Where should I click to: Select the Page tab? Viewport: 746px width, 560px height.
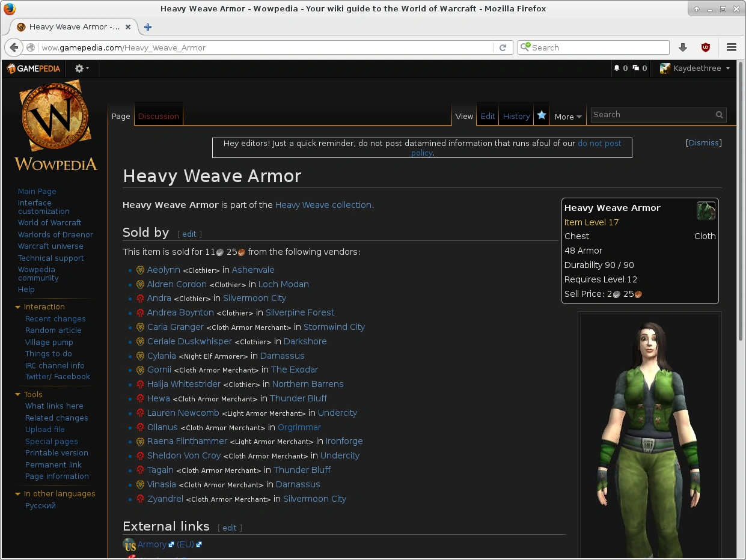coord(121,117)
